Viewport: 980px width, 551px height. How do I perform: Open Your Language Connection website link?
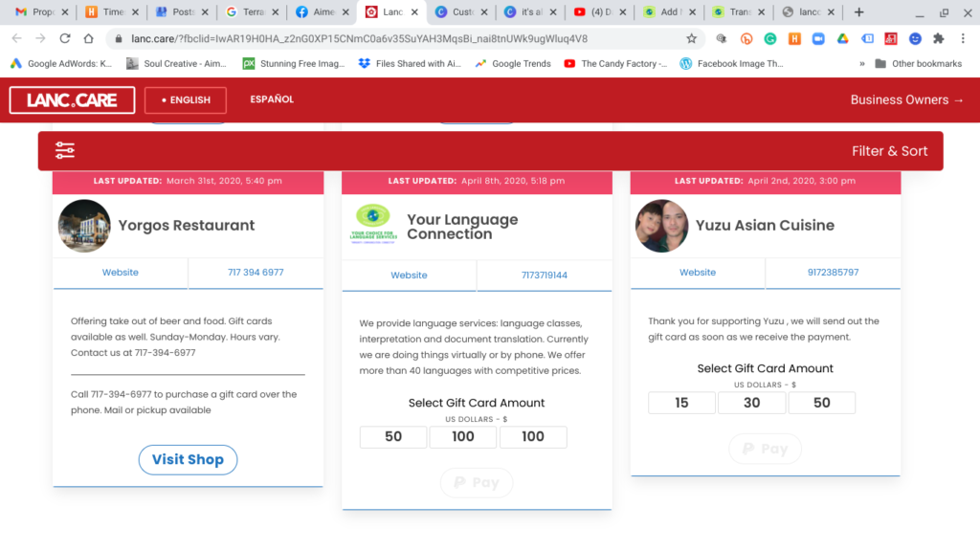click(x=409, y=275)
